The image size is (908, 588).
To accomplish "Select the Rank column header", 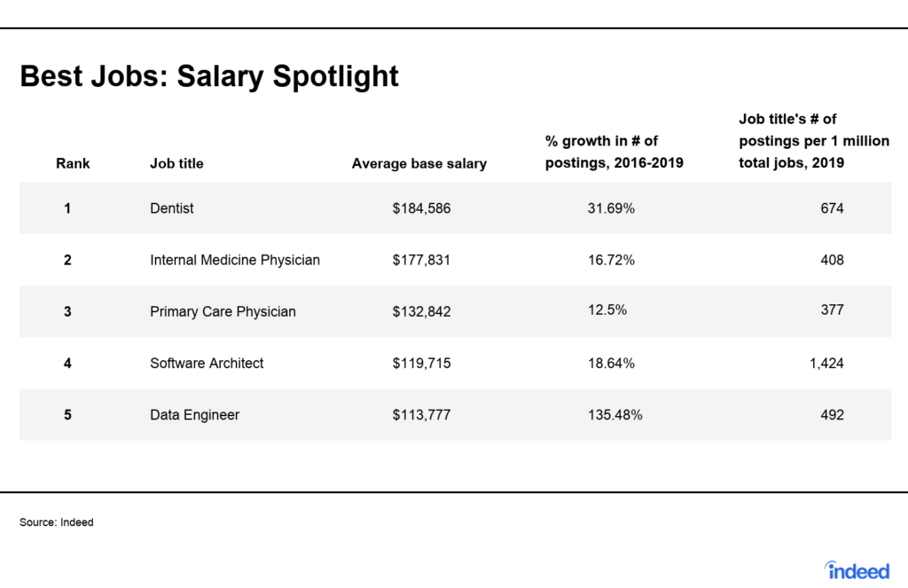I will click(x=73, y=163).
